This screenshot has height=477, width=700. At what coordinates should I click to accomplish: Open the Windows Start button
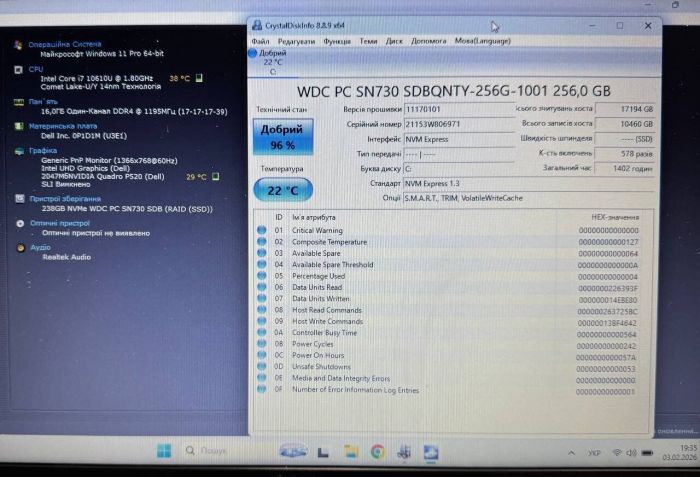(163, 451)
